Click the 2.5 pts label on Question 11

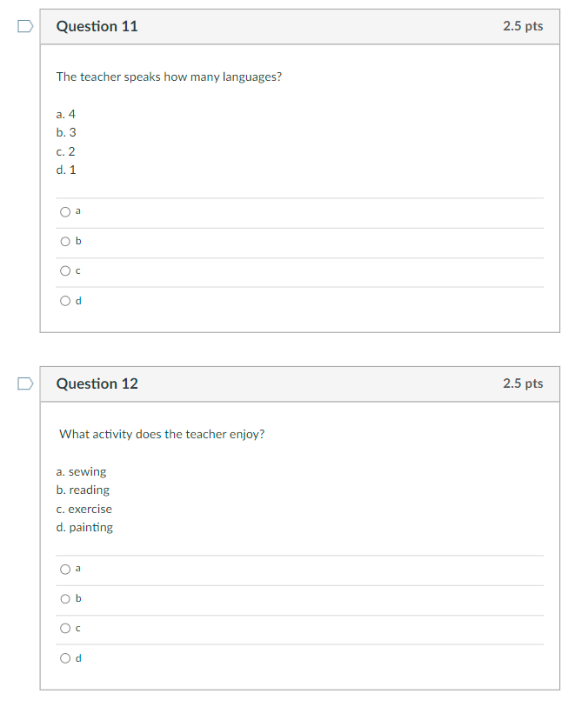522,26
